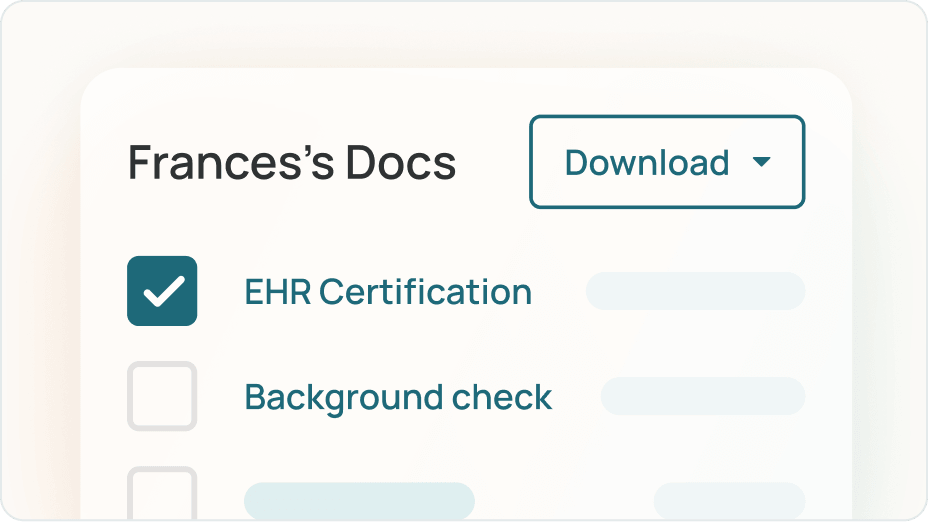The width and height of the screenshot is (928, 522).
Task: Click the triangle caret icon beside Download
Action: pos(762,162)
